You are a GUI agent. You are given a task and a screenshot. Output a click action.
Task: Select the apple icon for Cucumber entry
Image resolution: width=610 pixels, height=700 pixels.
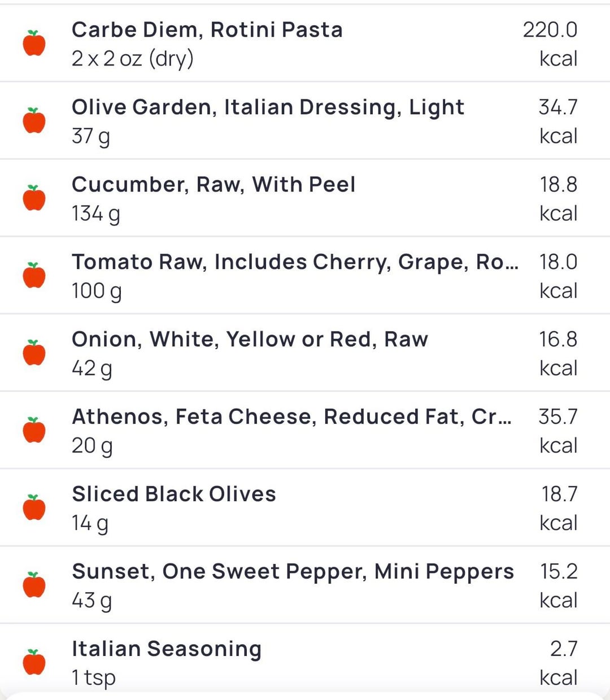tap(34, 198)
